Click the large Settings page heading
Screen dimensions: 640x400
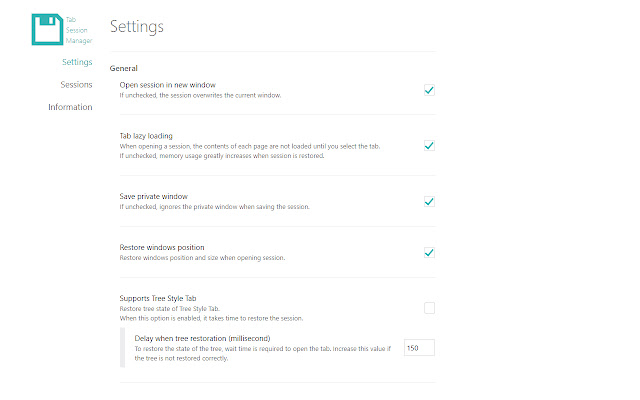click(x=137, y=25)
